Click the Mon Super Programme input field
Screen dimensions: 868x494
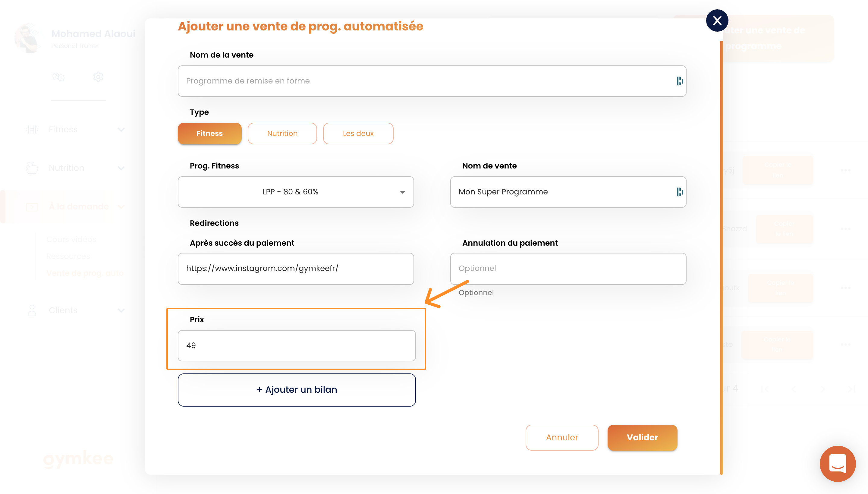click(x=568, y=192)
